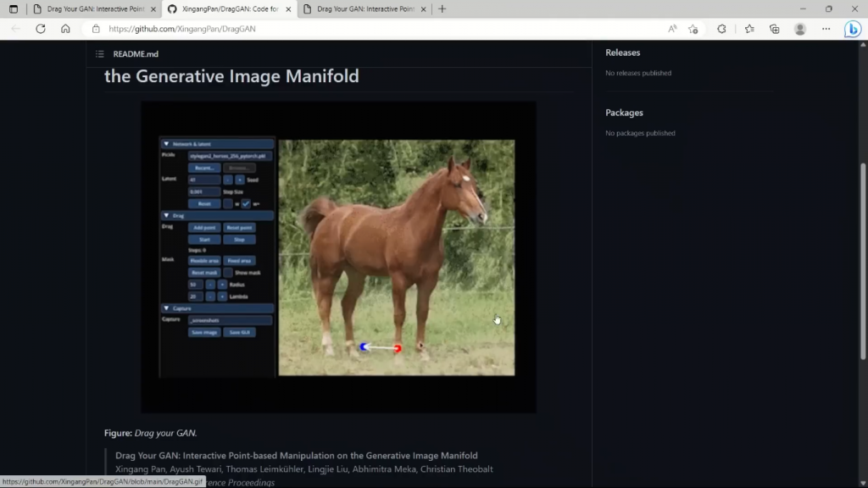Go to the browser home page
The image size is (868, 488).
point(65,29)
